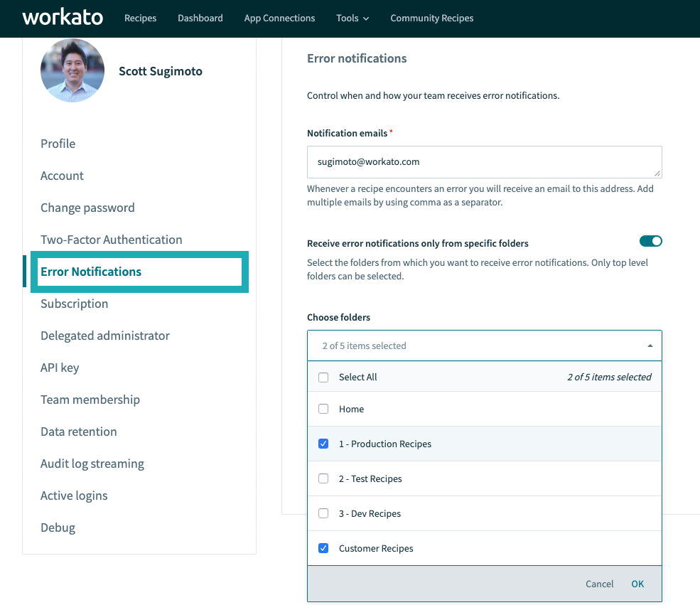Open Two-Factor Authentication settings
Viewport: 700px width, 605px height.
[111, 240]
